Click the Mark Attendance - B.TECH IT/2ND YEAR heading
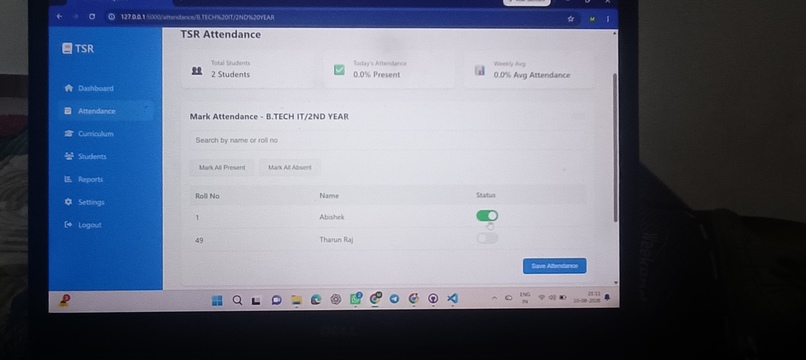 click(269, 117)
